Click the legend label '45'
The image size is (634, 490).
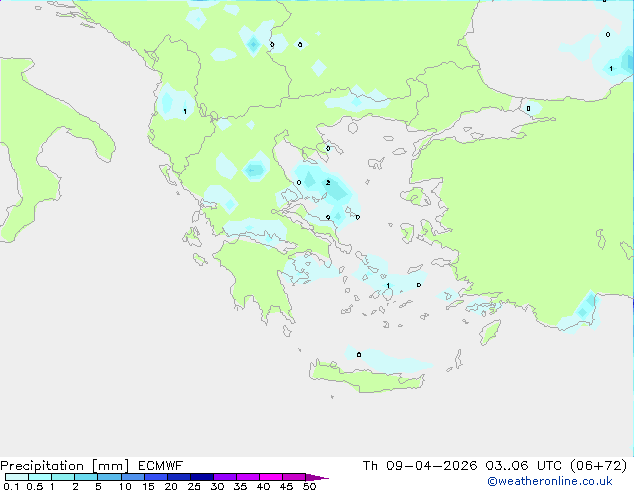click(286, 486)
